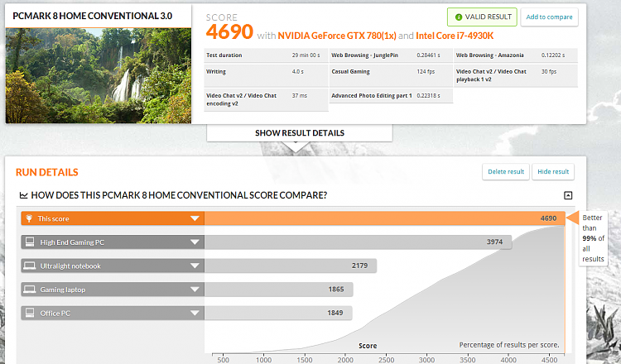The height and width of the screenshot is (364, 621).
Task: Click the laptop icon for Ultralight notebook
Action: (x=29, y=266)
